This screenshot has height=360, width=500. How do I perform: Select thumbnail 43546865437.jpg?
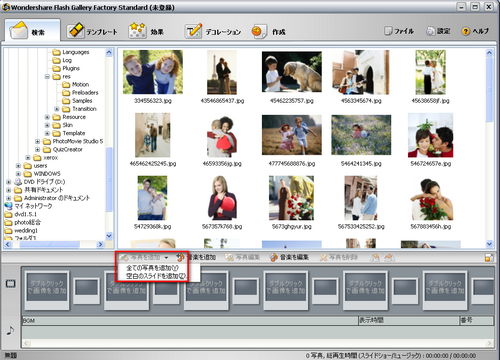(x=222, y=72)
